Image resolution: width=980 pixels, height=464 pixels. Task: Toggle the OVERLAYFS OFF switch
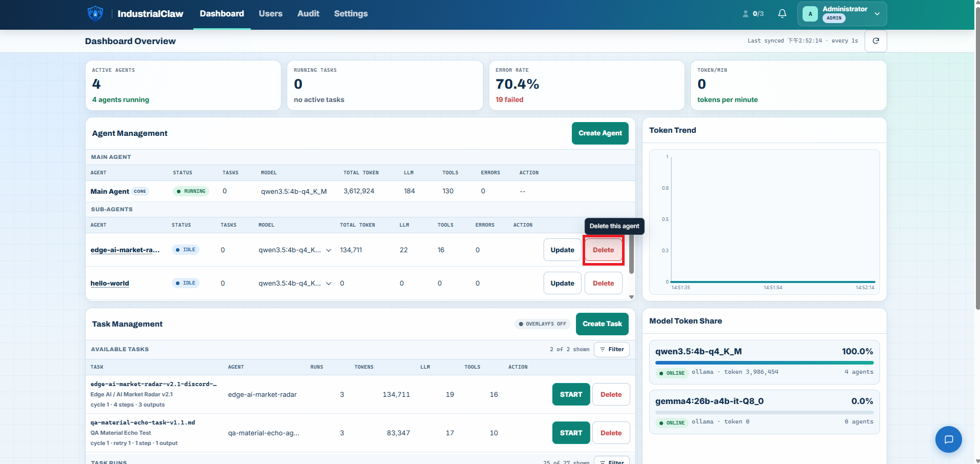(543, 324)
